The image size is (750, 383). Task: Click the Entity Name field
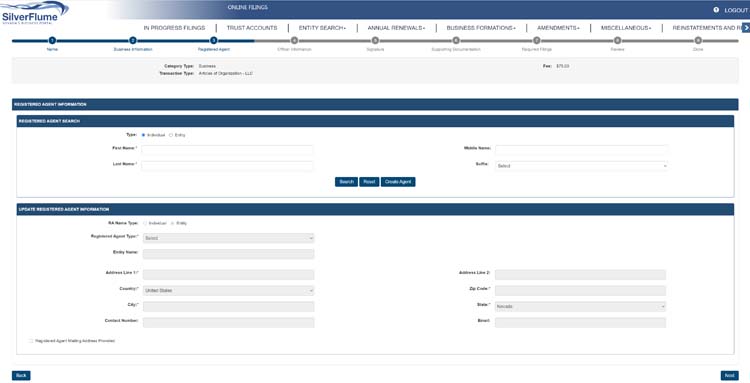(x=229, y=253)
